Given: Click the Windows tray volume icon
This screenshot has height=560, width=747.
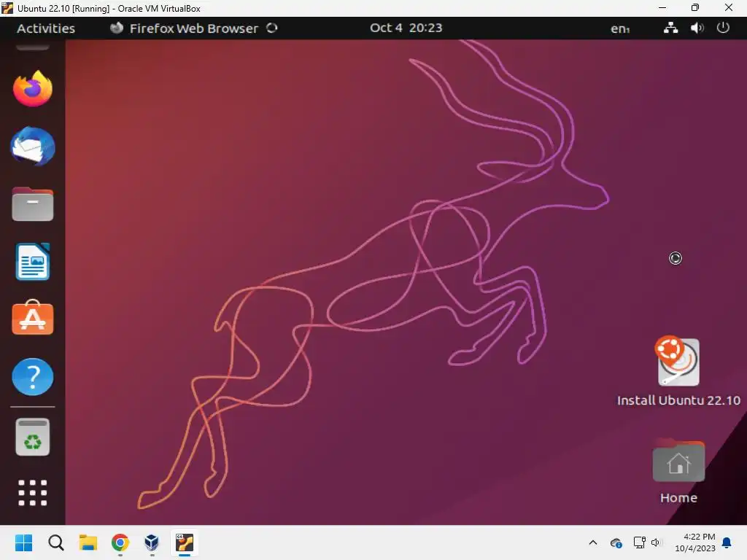Looking at the screenshot, I should pos(657,542).
